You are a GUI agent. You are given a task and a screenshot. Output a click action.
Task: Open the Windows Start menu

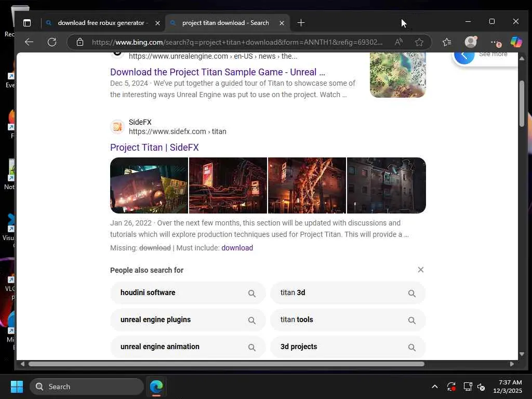click(17, 387)
